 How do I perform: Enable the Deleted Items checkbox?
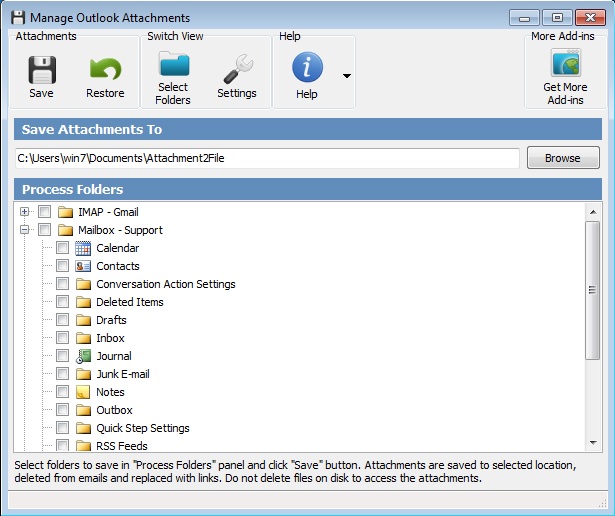click(x=62, y=302)
